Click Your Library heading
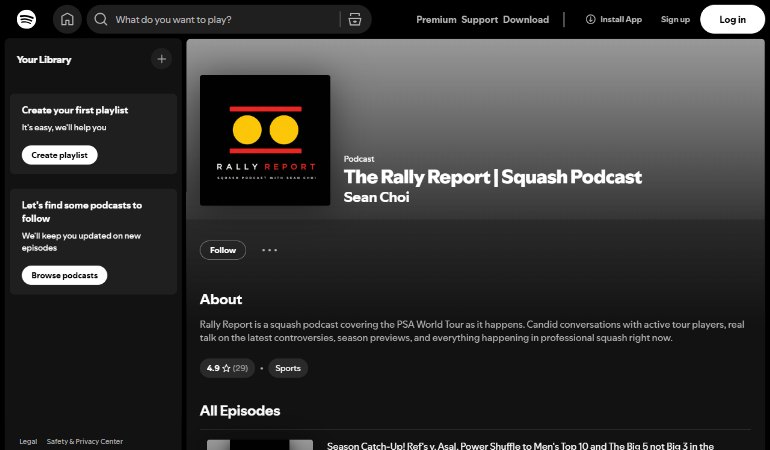This screenshot has width=770, height=450. click(44, 59)
